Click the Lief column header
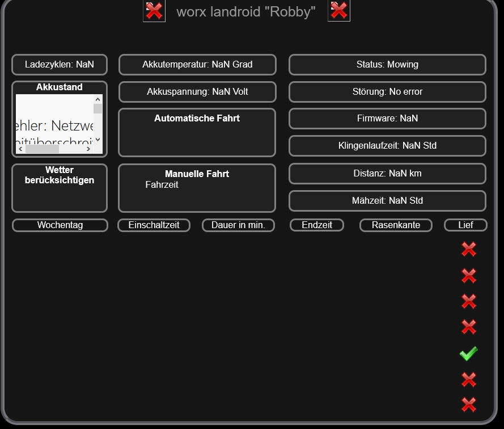This screenshot has height=429, width=504. [x=466, y=225]
